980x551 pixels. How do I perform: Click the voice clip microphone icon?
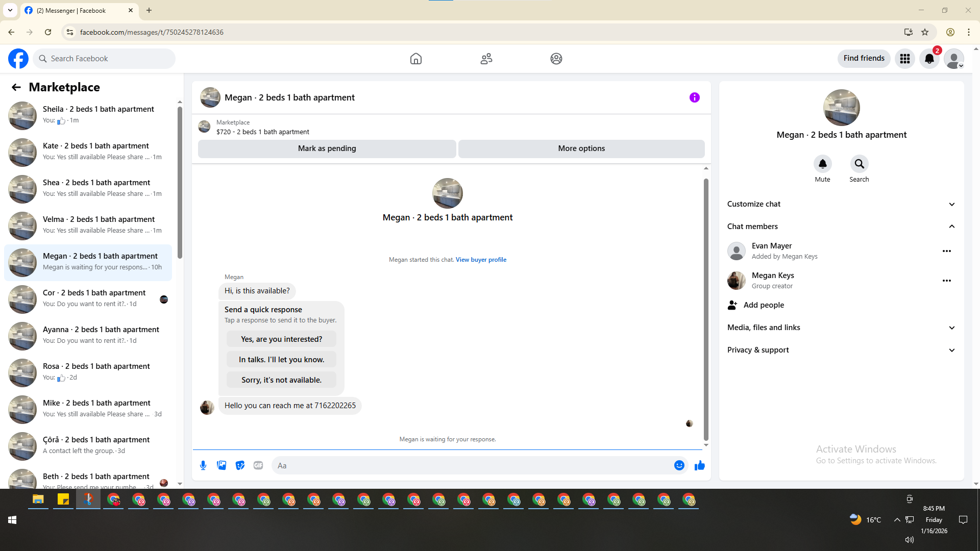pos(203,465)
